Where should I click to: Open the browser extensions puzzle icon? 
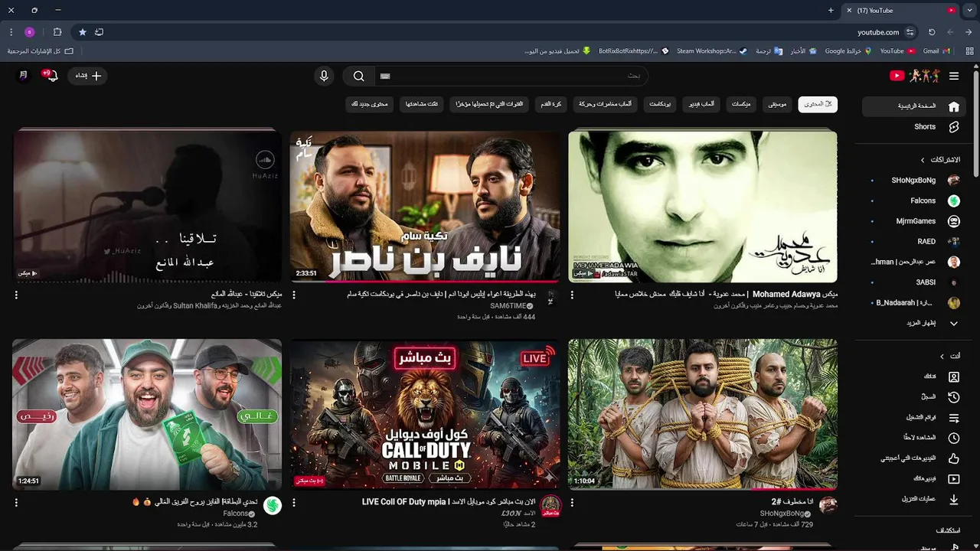57,32
